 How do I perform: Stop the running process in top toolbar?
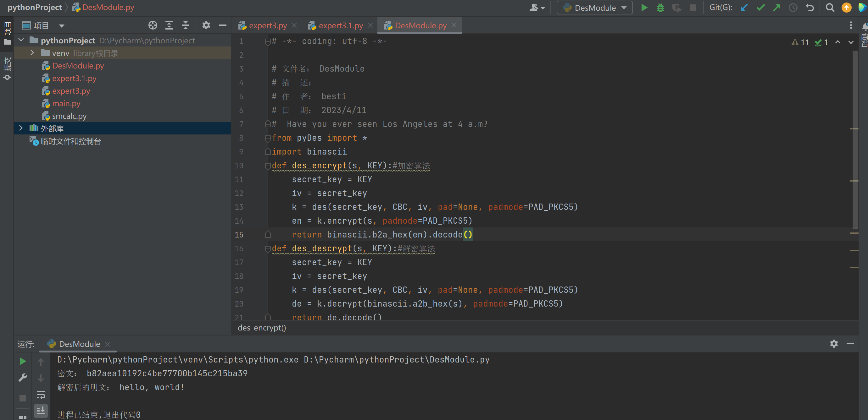coord(693,8)
